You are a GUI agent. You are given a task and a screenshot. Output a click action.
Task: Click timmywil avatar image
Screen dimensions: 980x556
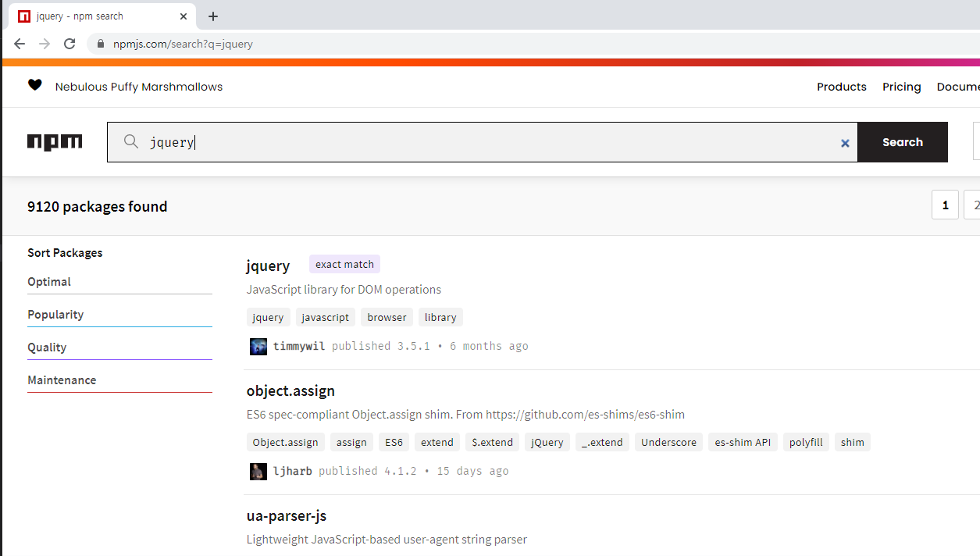258,347
